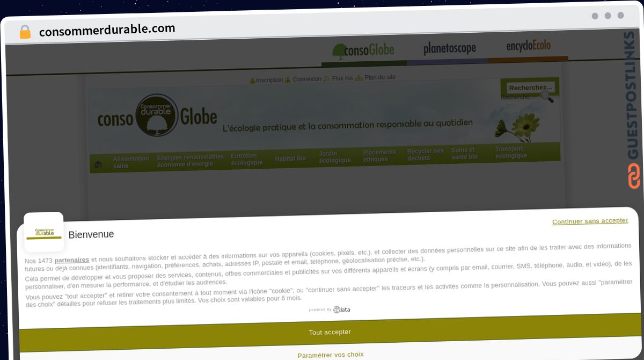The width and height of the screenshot is (644, 360).
Task: Click the sitemap icon beside Plan du site
Action: (x=358, y=78)
